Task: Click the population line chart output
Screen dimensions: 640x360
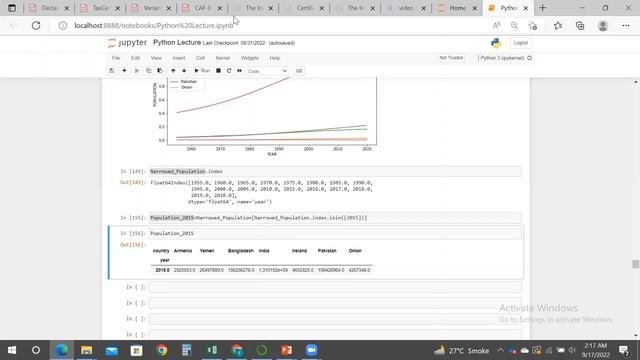Action: 264,116
